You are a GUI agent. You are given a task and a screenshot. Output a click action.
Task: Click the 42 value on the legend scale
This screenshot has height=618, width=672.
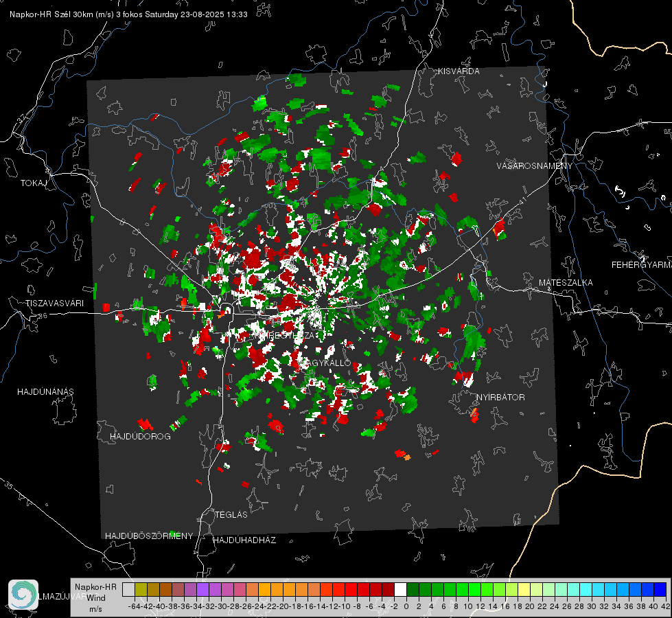click(x=665, y=606)
